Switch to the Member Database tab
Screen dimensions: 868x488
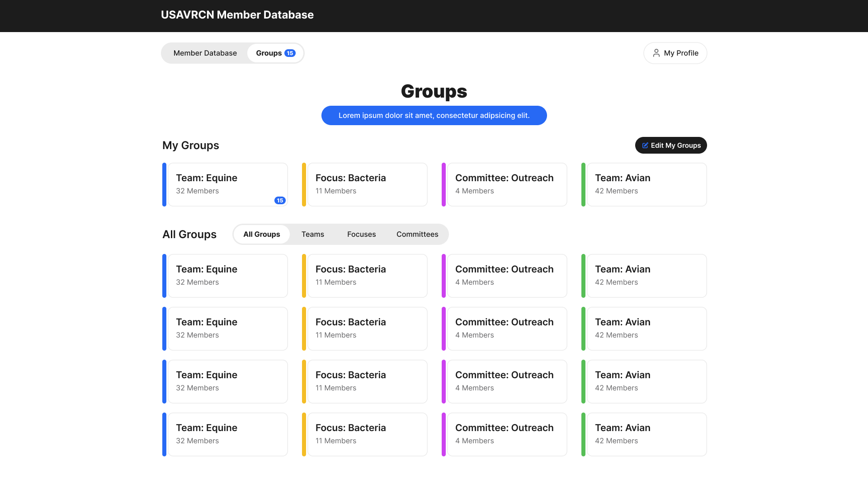point(205,53)
